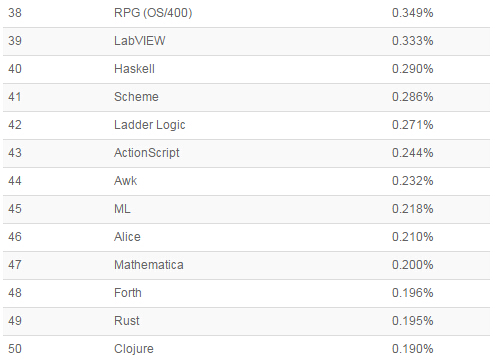Viewport: 496px width, 362px height.
Task: Select the RPG (OS/400) language name
Action: pos(153,13)
